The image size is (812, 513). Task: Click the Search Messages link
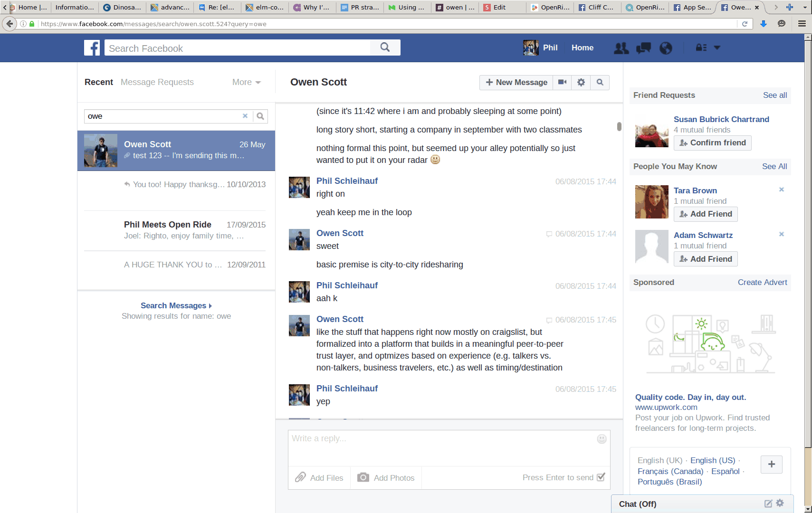click(176, 305)
